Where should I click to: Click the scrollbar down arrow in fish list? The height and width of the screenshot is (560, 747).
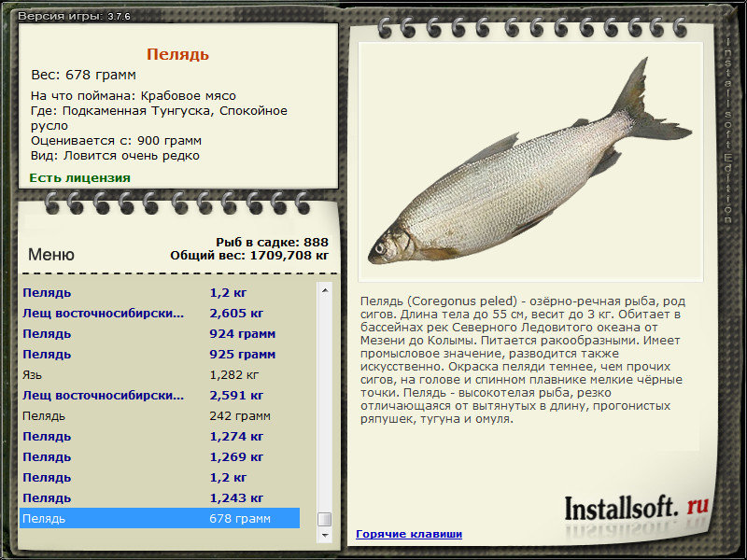pyautogui.click(x=325, y=535)
